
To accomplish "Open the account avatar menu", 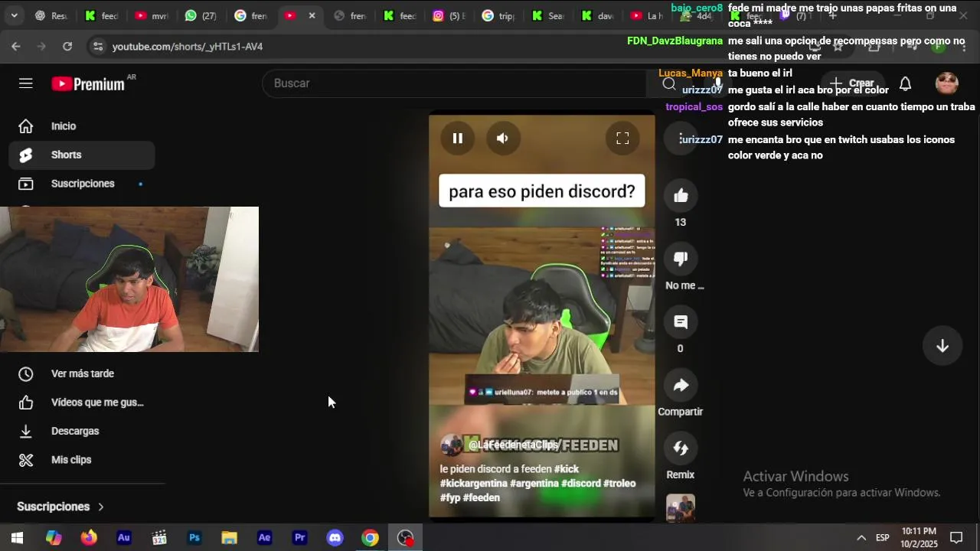I will coord(947,83).
